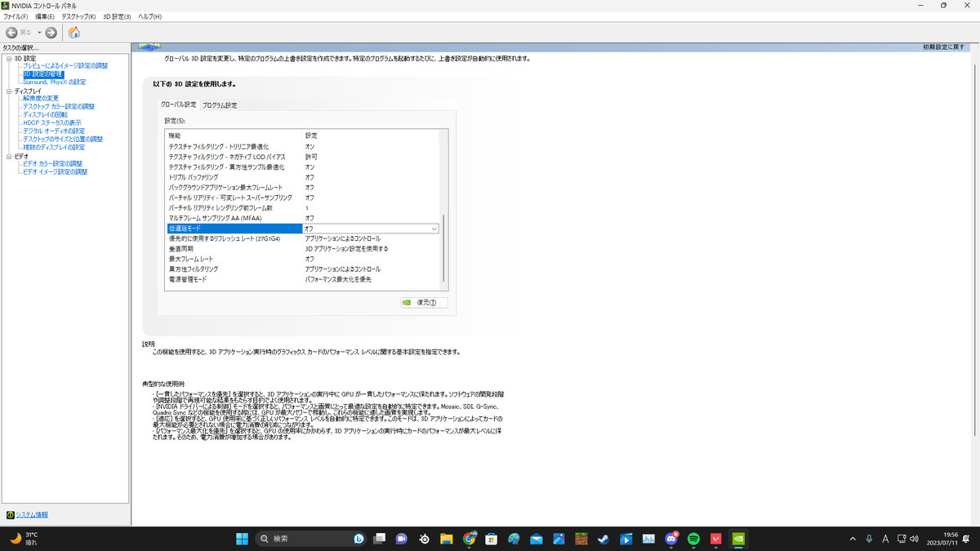Select 複数のディスプレイの設定 item
The image size is (980, 551).
point(54,148)
